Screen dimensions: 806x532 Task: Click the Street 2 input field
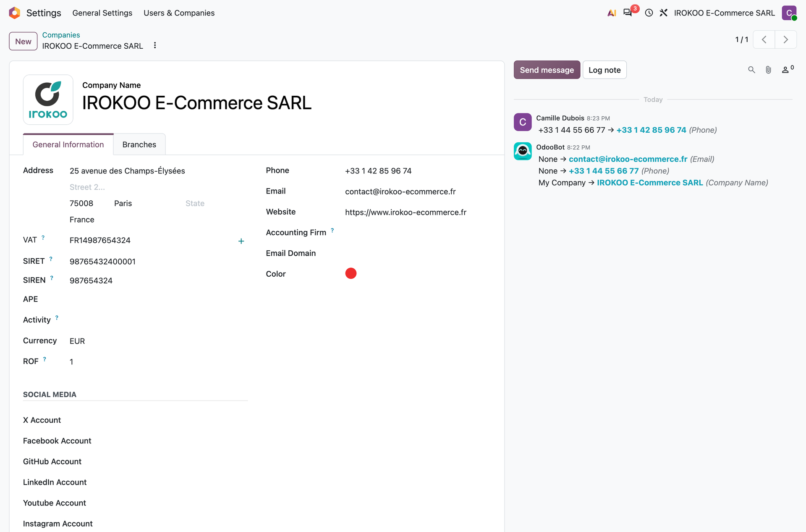click(157, 187)
